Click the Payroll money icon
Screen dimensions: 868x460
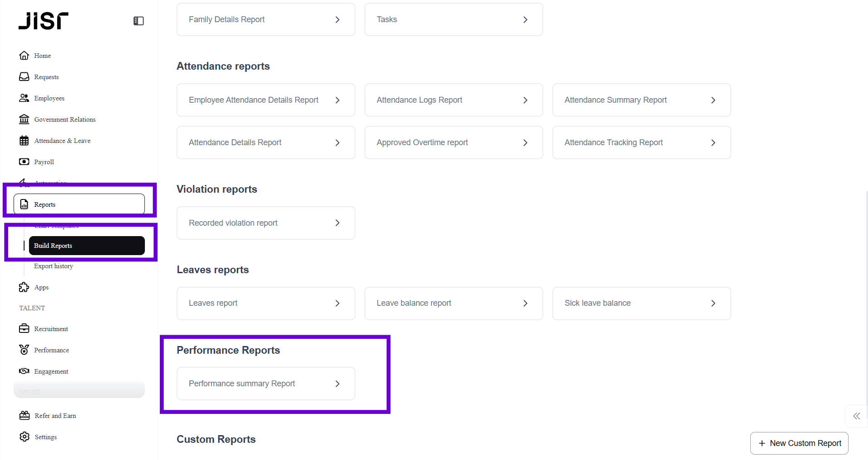coord(24,162)
